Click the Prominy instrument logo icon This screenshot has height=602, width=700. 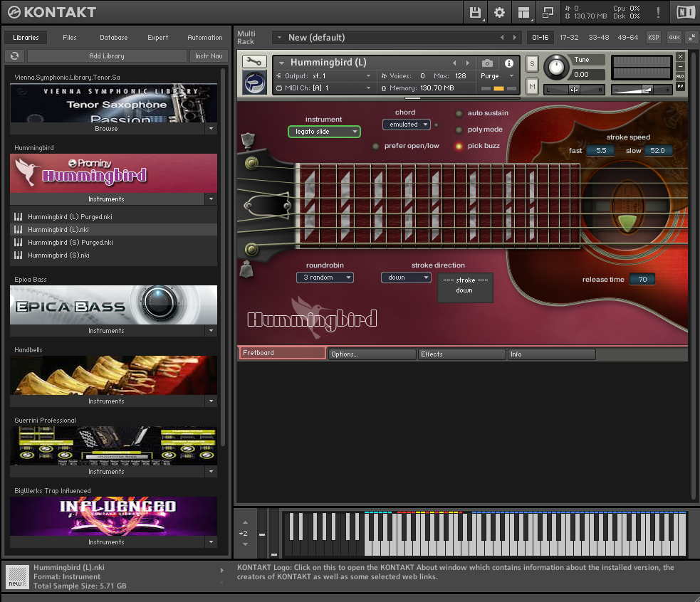point(254,83)
